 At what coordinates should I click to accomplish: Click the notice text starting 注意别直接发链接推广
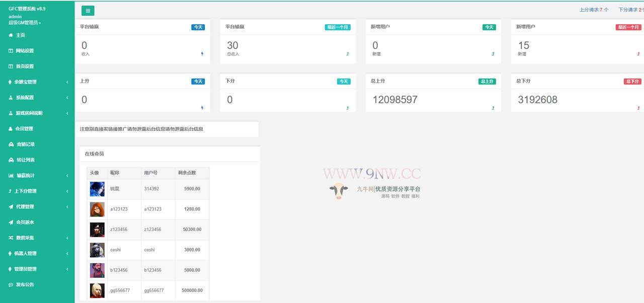tap(141, 129)
